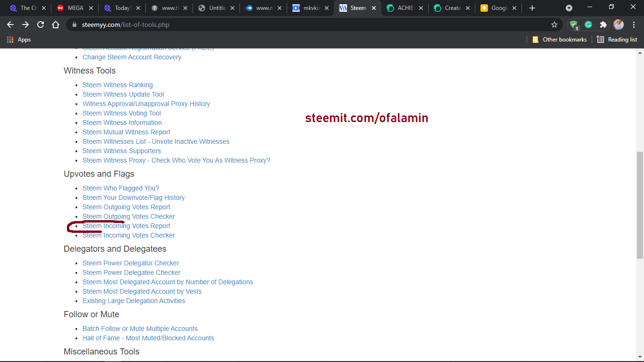Close the Google Keep tab
This screenshot has width=644, height=362.
point(514,8)
